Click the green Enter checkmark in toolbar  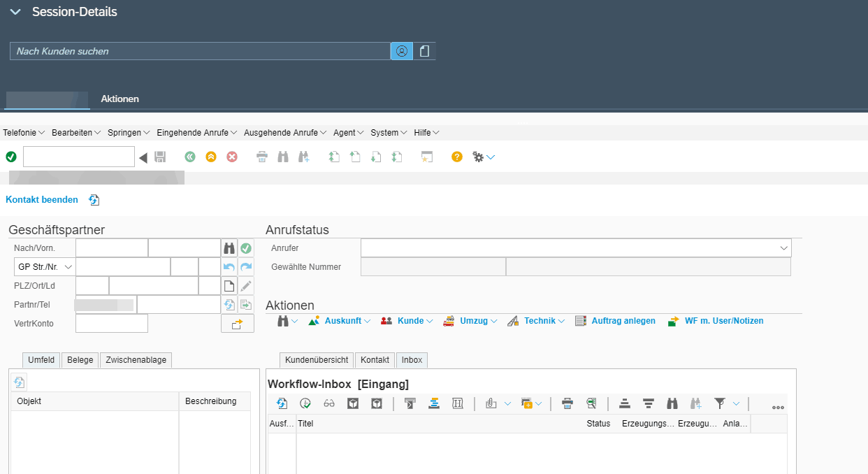[11, 157]
